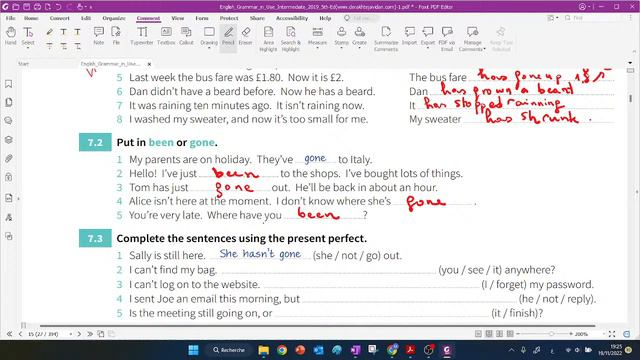
Task: Select the Hand tool
Action: click(11, 36)
